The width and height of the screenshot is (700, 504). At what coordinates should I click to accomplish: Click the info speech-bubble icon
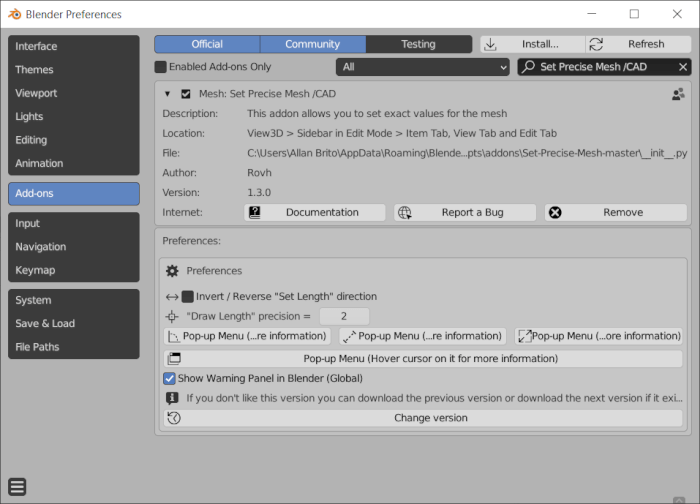[x=172, y=398]
